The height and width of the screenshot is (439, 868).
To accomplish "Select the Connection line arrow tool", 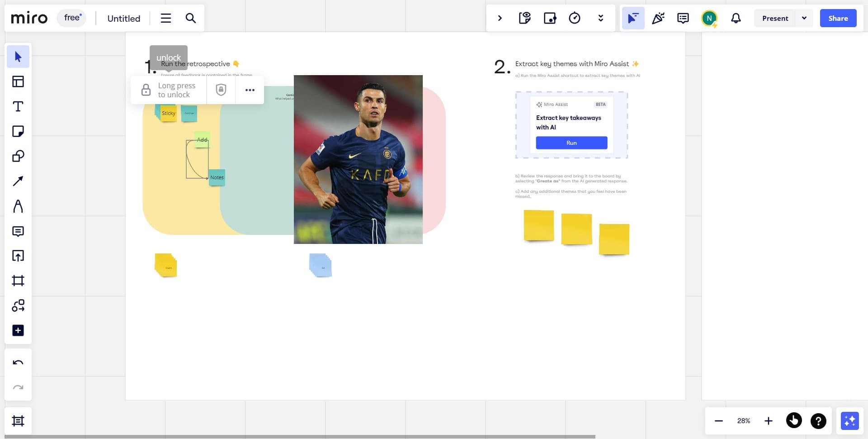I will coord(18,181).
